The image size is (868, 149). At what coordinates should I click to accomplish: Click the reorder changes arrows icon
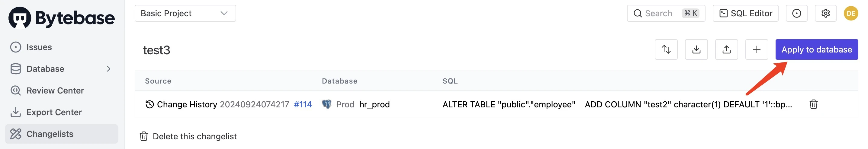[x=666, y=49]
